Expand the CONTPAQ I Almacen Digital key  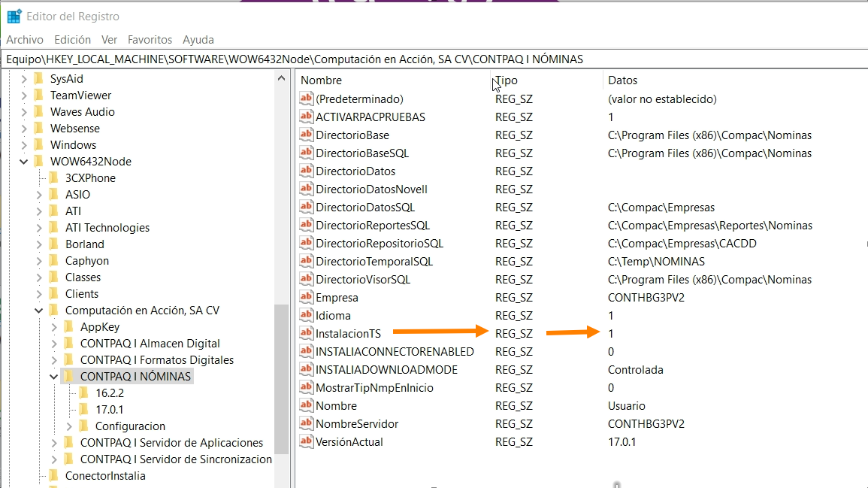pyautogui.click(x=53, y=344)
